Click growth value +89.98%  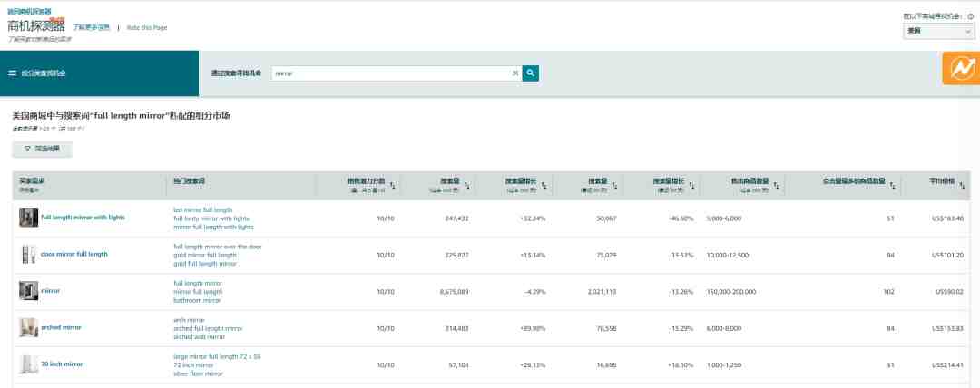(534, 329)
